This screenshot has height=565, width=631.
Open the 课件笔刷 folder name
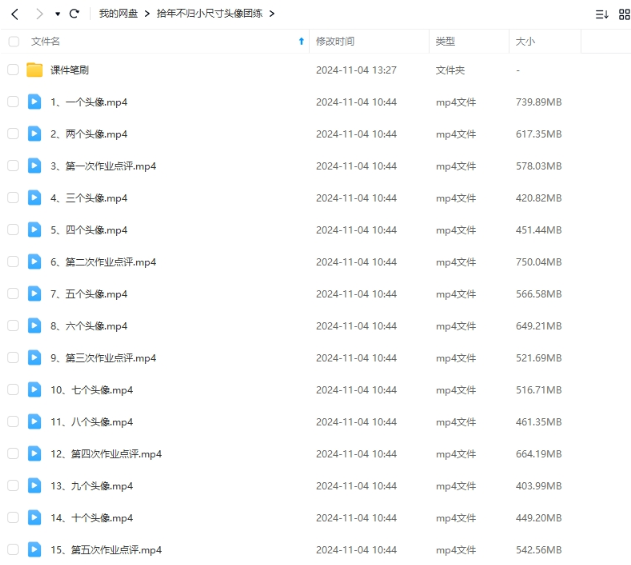pos(70,70)
